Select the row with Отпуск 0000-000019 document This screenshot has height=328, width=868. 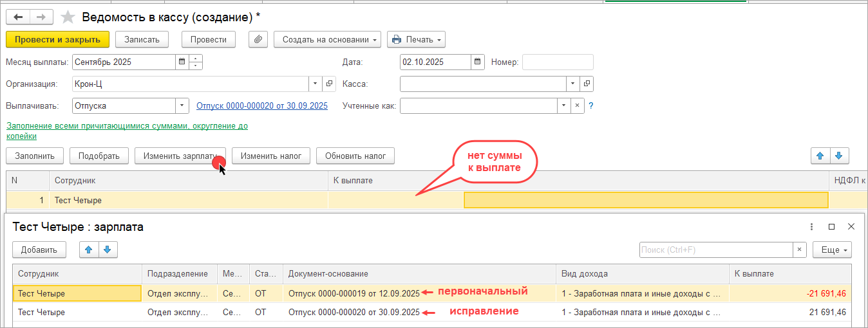[x=353, y=293]
